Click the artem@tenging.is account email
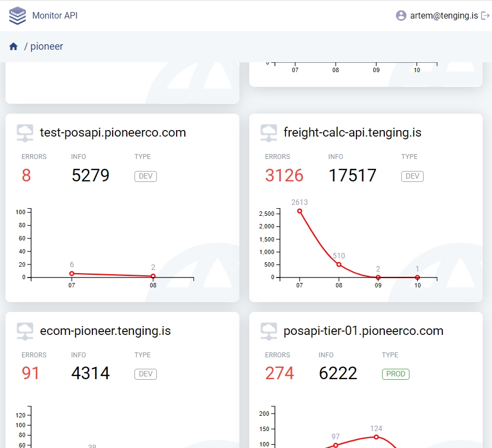This screenshot has height=448, width=492. coord(444,16)
